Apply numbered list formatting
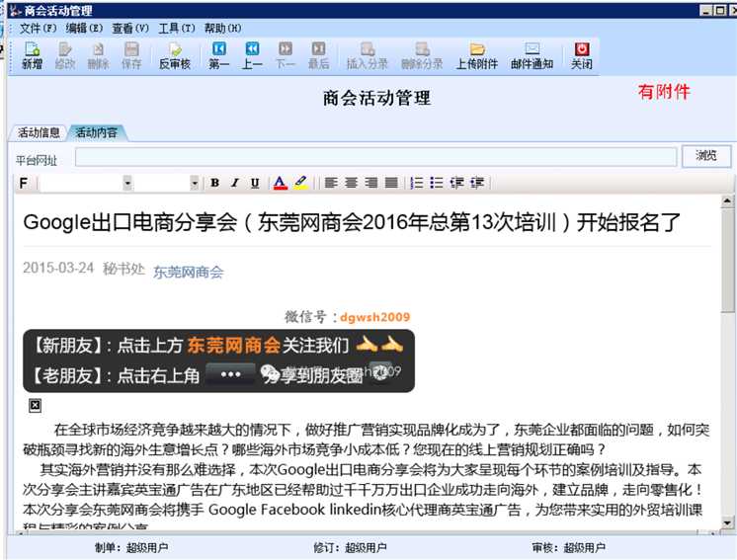Image resolution: width=737 pixels, height=560 pixels. coord(417,183)
